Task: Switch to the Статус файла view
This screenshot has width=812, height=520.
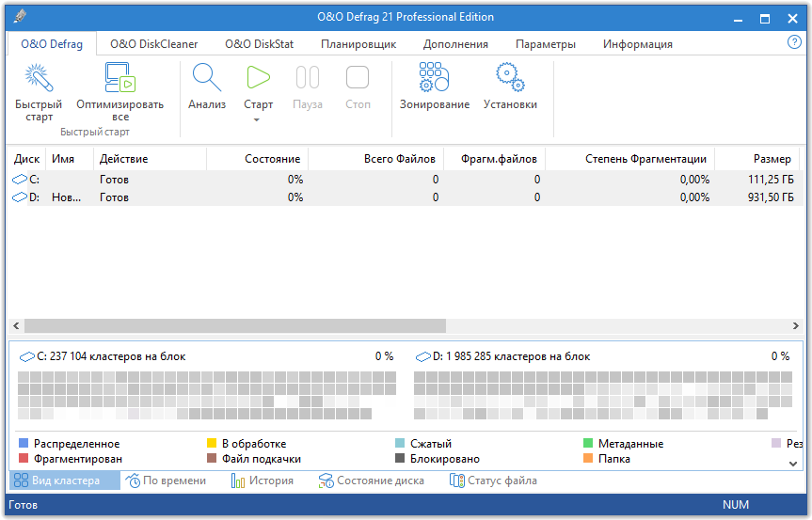Action: (494, 481)
